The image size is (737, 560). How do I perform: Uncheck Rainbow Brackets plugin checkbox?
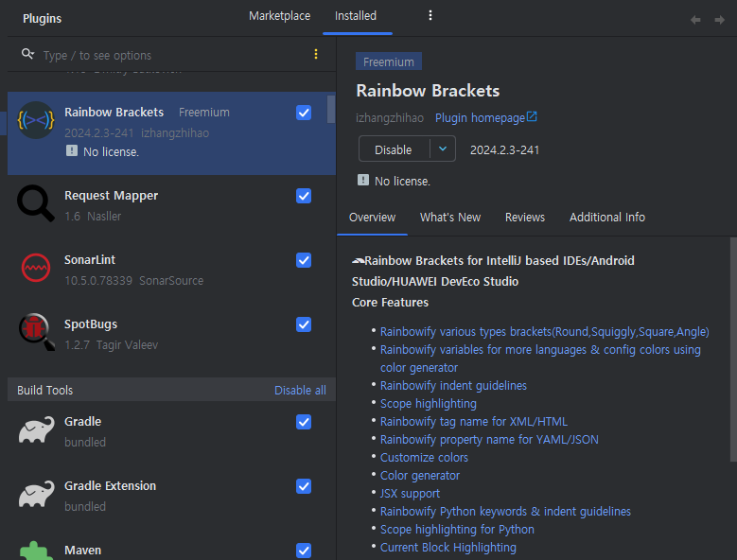(x=304, y=113)
